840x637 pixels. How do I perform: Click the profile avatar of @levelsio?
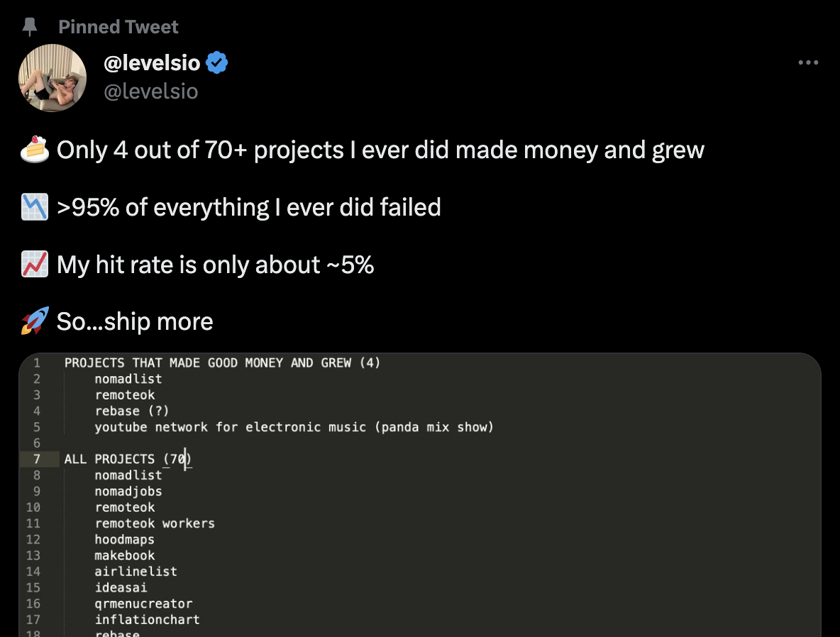pyautogui.click(x=52, y=77)
